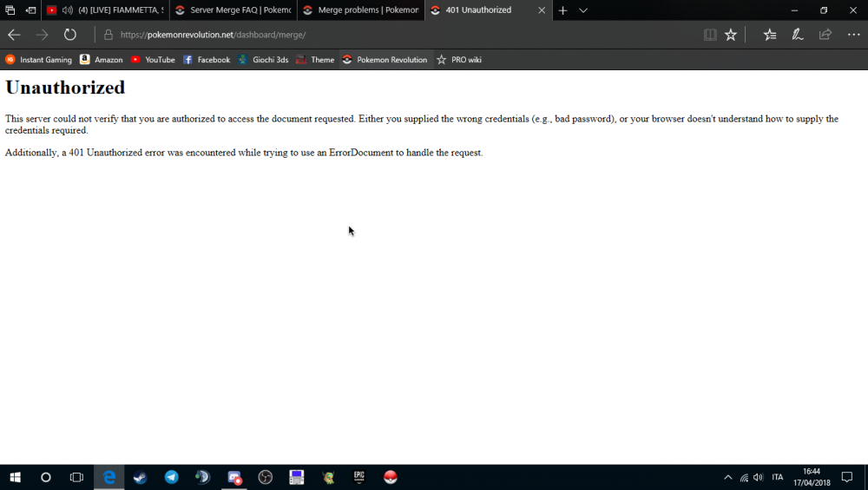Mute the YouTube tab audio icon

(68, 10)
